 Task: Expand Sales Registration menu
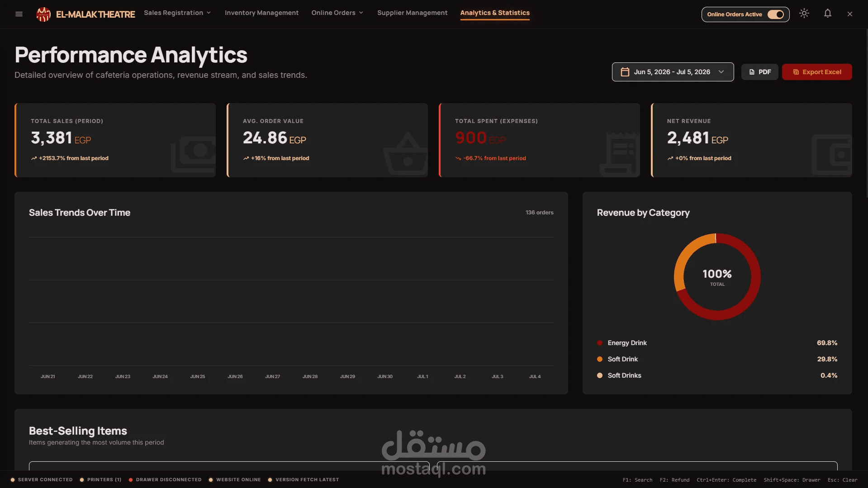coord(177,13)
